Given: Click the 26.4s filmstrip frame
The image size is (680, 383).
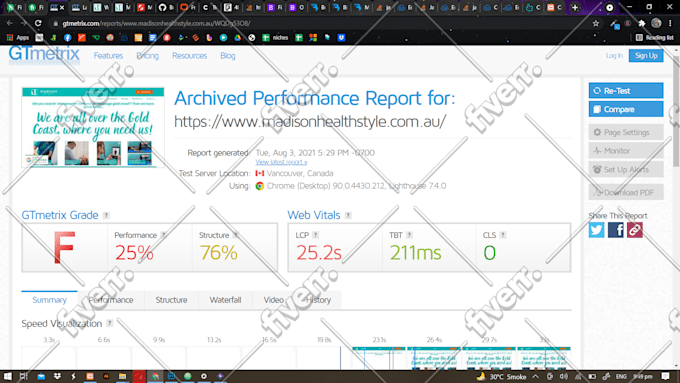Looking at the screenshot, I should point(434,358).
